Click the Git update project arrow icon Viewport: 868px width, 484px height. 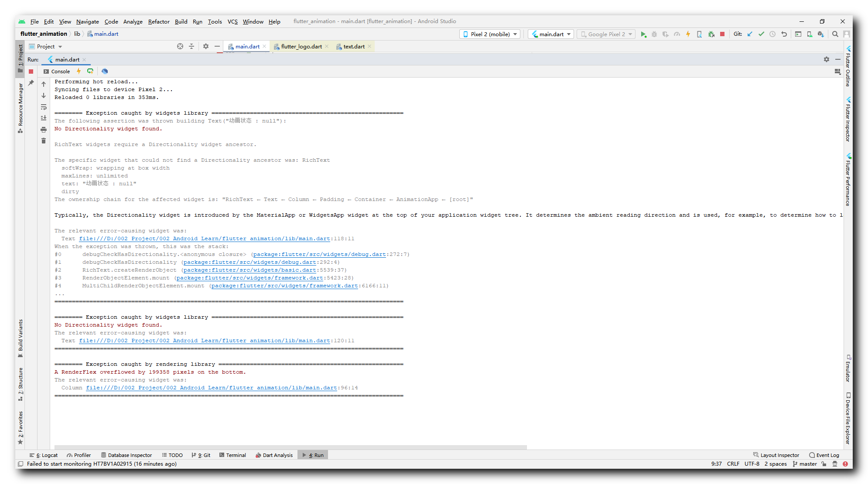tap(750, 34)
